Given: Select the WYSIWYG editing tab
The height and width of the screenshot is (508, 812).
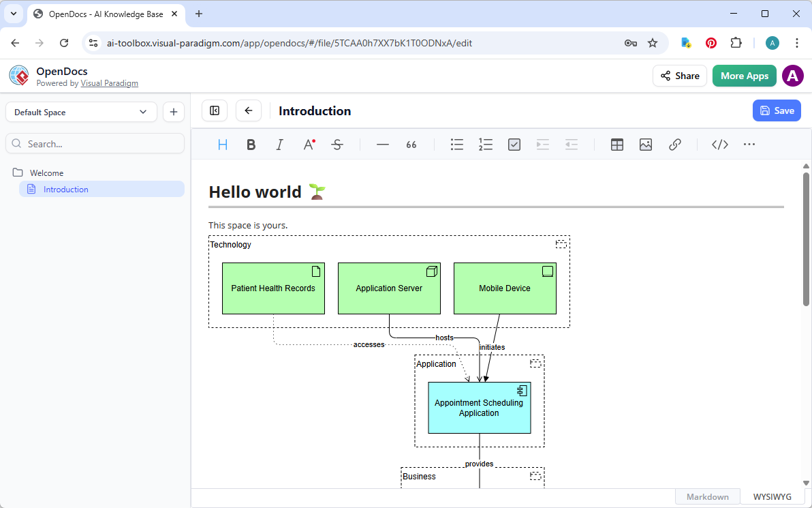Looking at the screenshot, I should coord(771,496).
